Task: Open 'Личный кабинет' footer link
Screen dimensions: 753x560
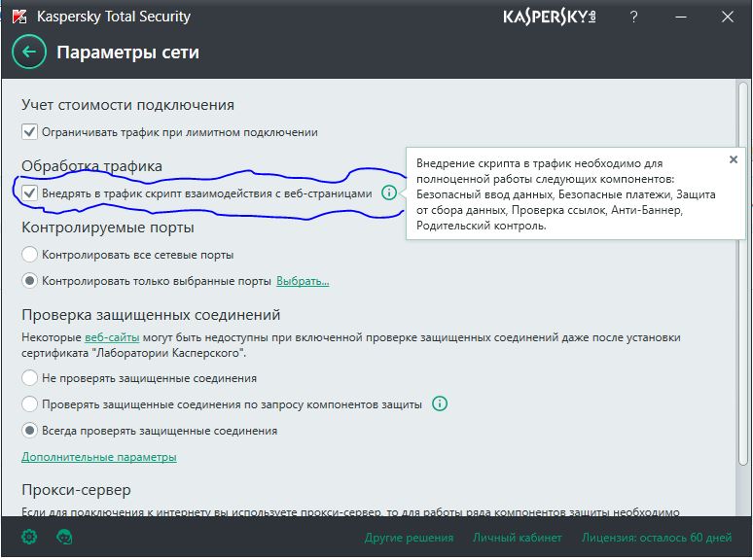Action: [x=518, y=538]
